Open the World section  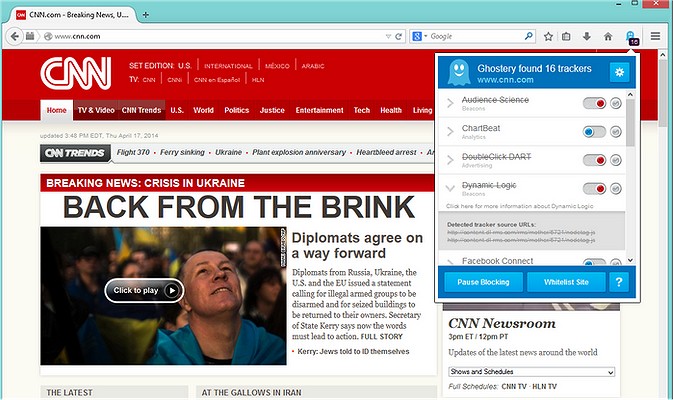click(x=203, y=110)
